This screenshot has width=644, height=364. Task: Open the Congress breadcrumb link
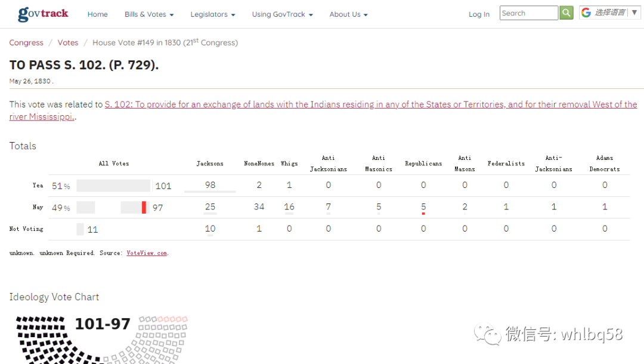click(x=26, y=43)
